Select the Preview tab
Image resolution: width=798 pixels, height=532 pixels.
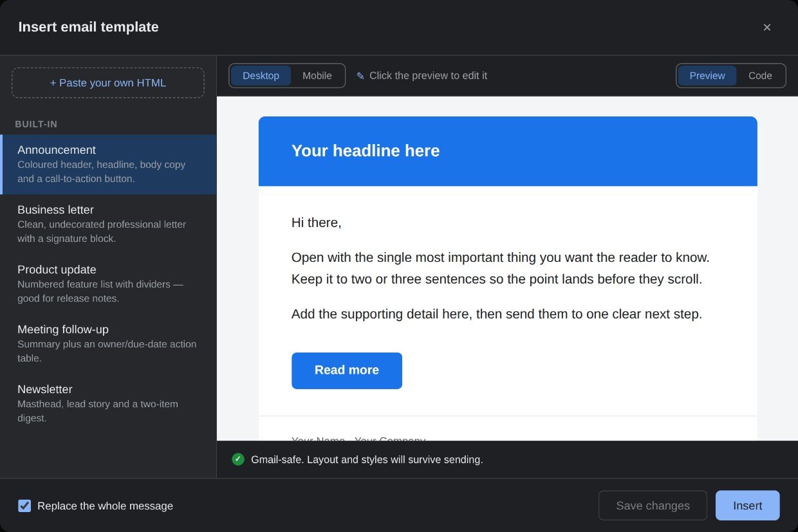[x=707, y=75]
